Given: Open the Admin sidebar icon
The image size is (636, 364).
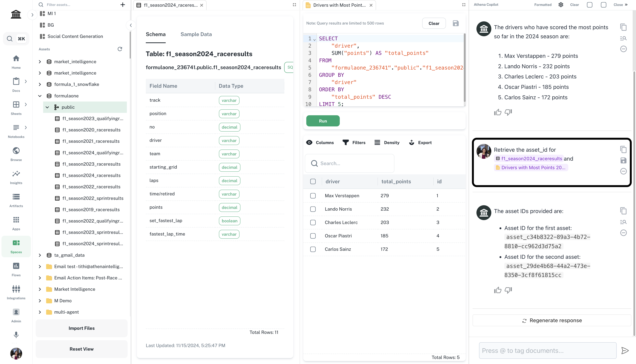Looking at the screenshot, I should [16, 312].
